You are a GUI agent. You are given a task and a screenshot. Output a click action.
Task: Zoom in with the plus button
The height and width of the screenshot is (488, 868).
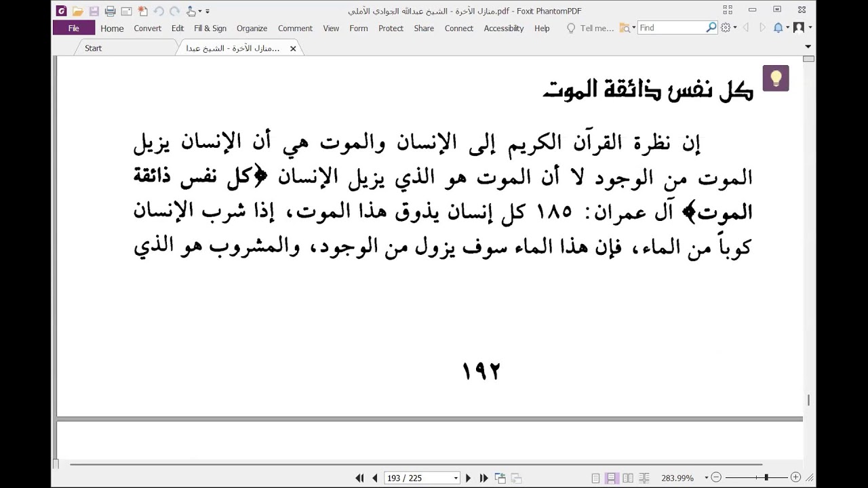[796, 478]
